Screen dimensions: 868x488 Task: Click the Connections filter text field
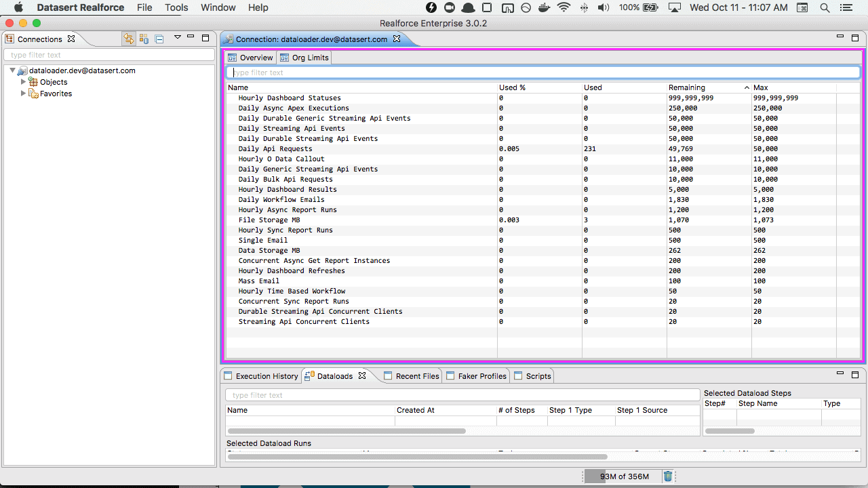tap(109, 55)
